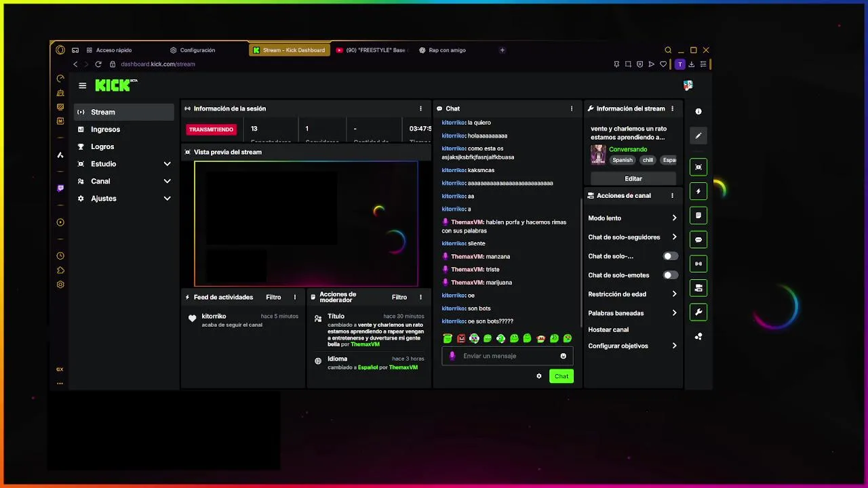Screen dimensions: 868x488
Task: Expand the Estudio sidebar section
Action: coord(125,164)
